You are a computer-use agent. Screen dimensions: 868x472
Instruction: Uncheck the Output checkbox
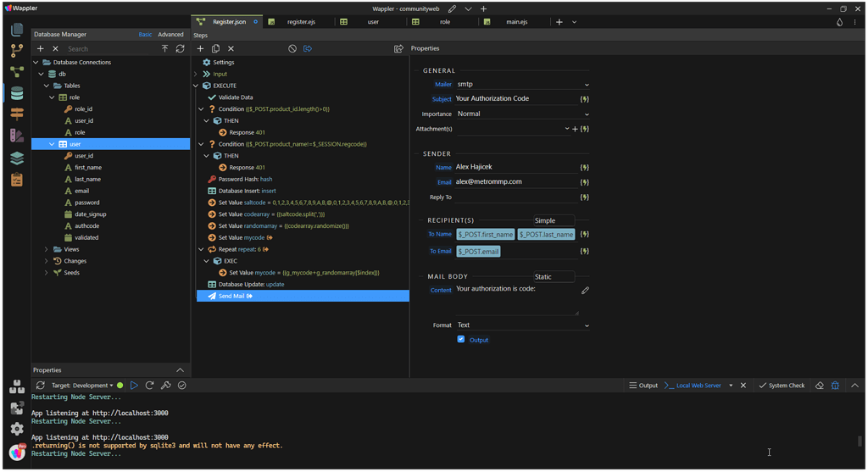coord(461,339)
